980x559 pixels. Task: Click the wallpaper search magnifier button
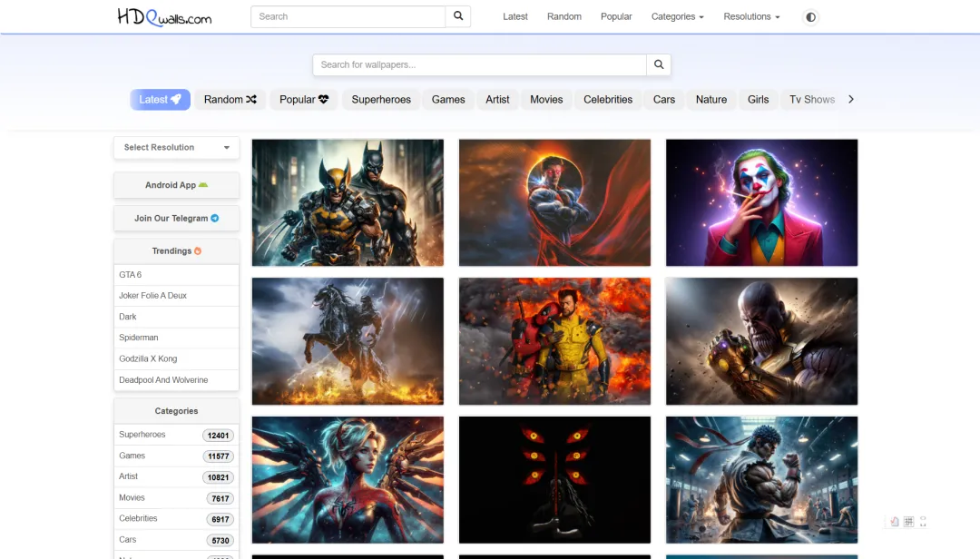(x=659, y=64)
